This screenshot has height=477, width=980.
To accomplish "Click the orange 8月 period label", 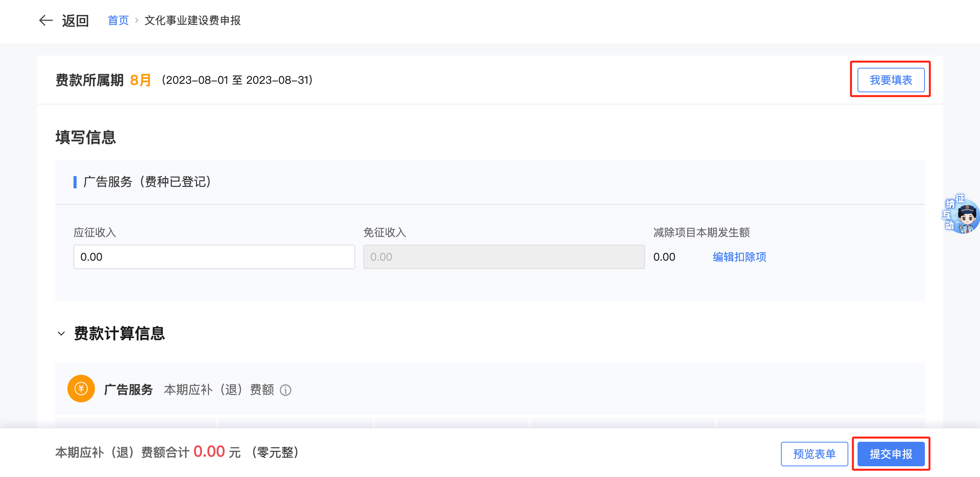I will click(140, 80).
